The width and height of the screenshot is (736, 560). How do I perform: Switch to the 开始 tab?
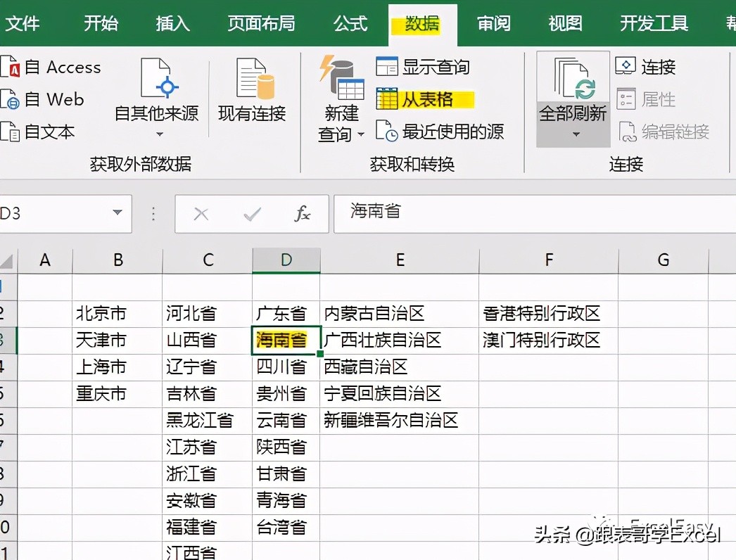[x=101, y=23]
